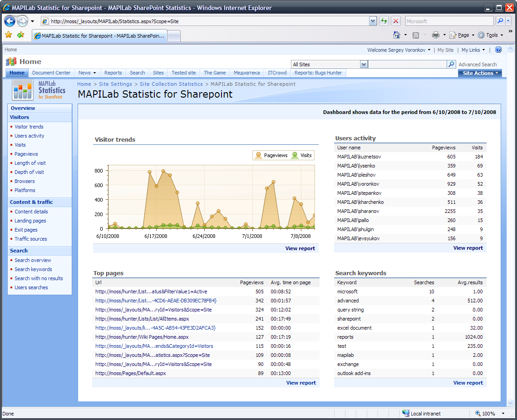
Task: Click the RSS feeds icon
Action: (x=416, y=35)
